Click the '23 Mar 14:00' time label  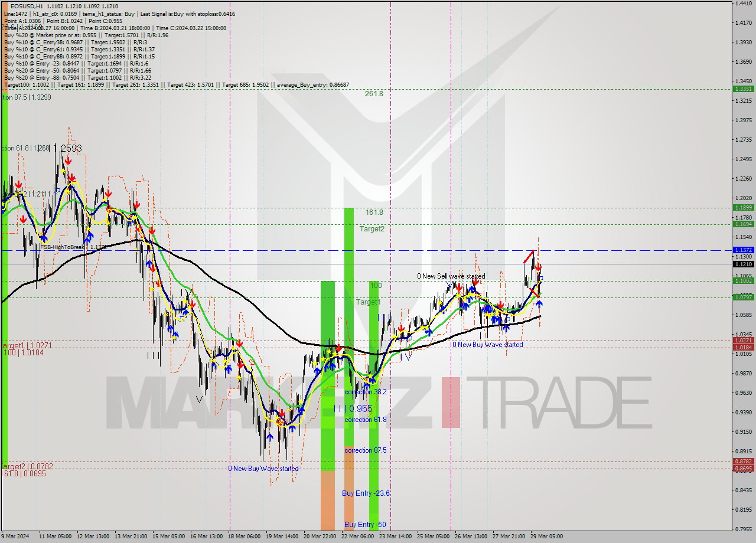tap(396, 537)
